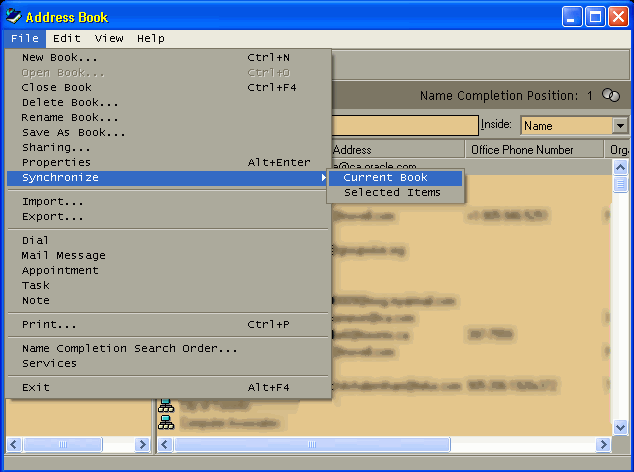Click left pane horizontal scrollbar thumb
Image resolution: width=634 pixels, height=472 pixels.
[x=63, y=444]
